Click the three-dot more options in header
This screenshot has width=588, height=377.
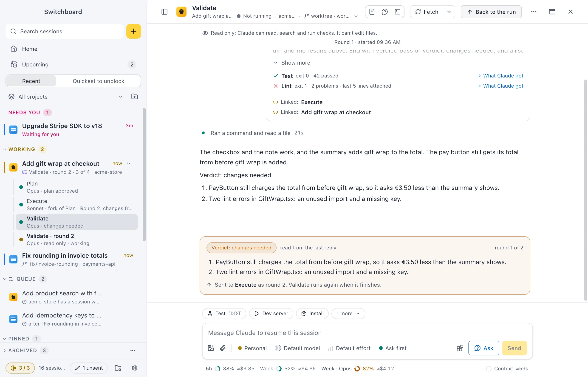[534, 12]
